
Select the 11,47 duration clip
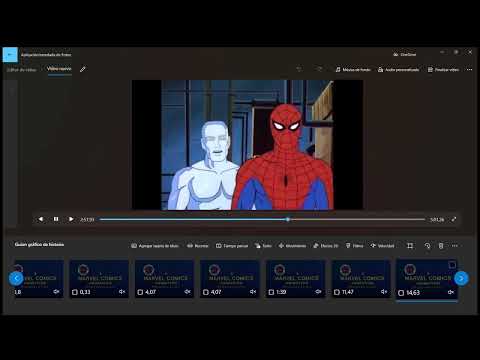click(361, 279)
